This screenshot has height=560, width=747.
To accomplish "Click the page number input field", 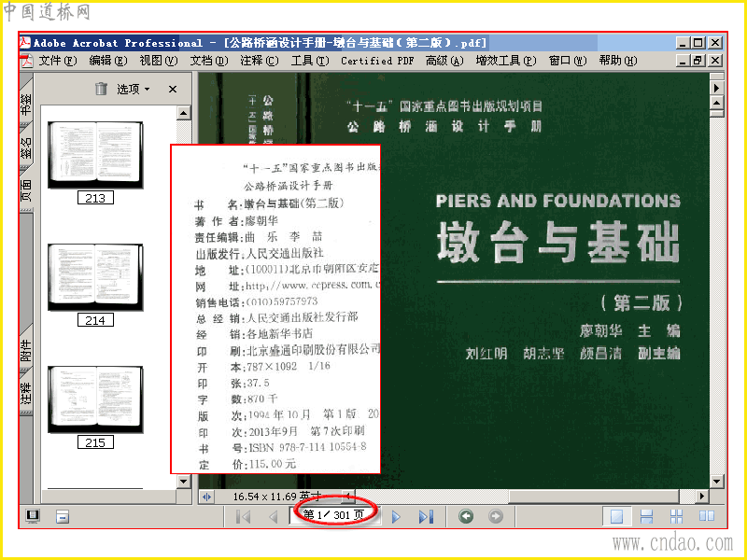I will click(333, 515).
